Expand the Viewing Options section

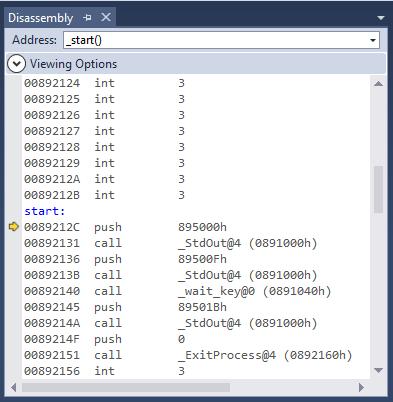coord(16,64)
